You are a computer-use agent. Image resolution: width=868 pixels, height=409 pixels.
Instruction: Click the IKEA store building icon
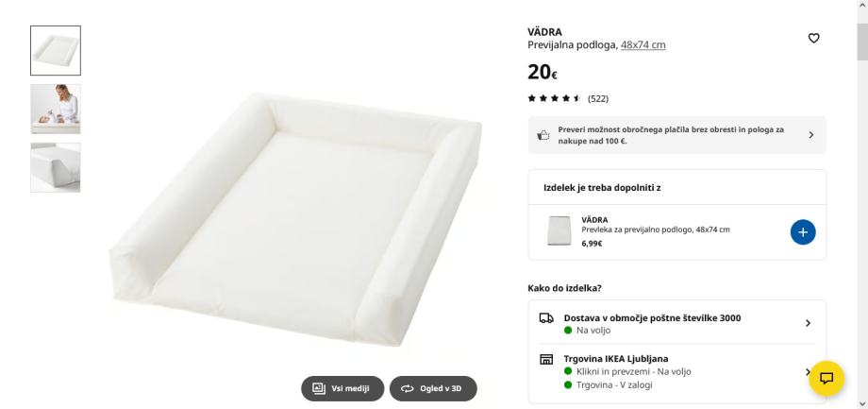click(x=546, y=360)
